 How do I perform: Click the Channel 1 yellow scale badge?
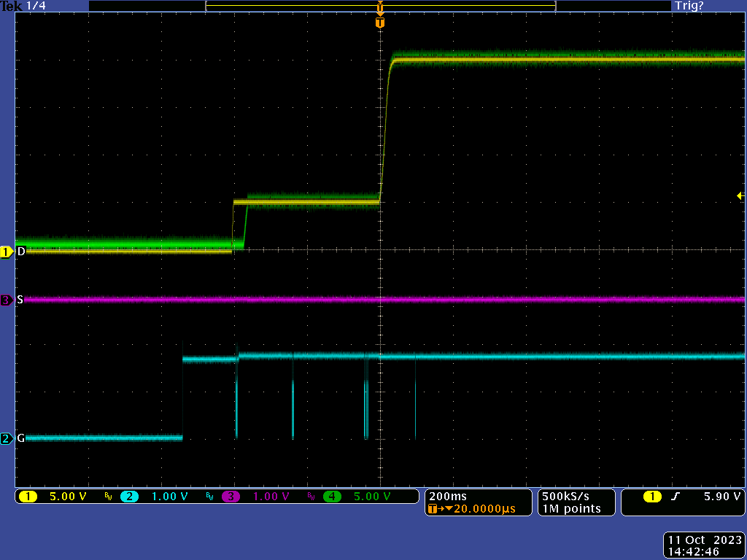point(29,496)
